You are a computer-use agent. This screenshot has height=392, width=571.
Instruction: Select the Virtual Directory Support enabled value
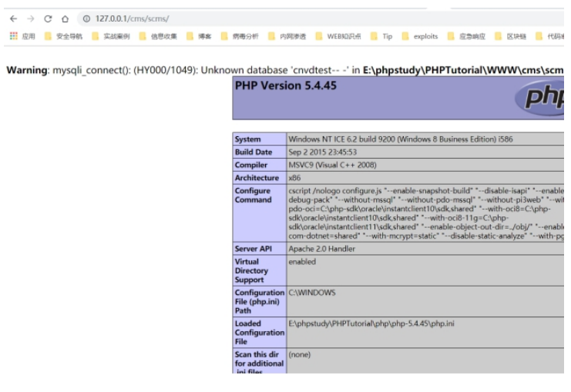[x=302, y=262]
